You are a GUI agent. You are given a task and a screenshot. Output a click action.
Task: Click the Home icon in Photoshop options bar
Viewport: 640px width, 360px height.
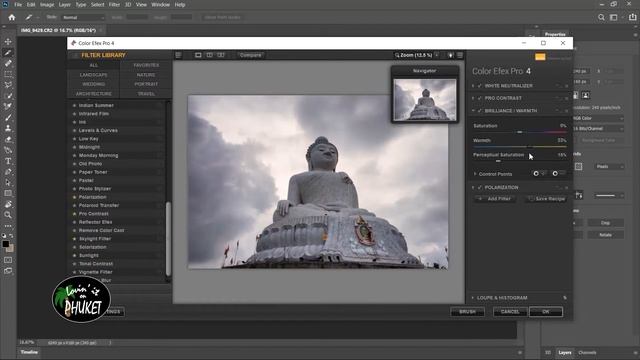tap(12, 17)
